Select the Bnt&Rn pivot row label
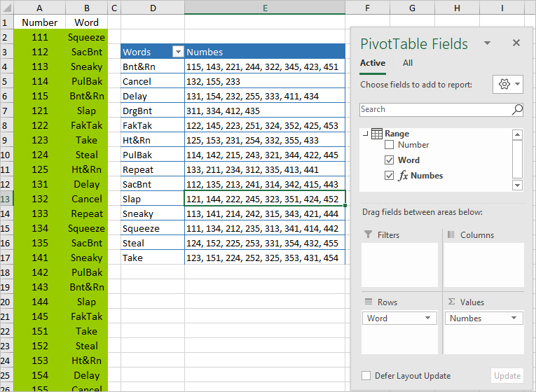The height and width of the screenshot is (392, 536). coord(153,66)
